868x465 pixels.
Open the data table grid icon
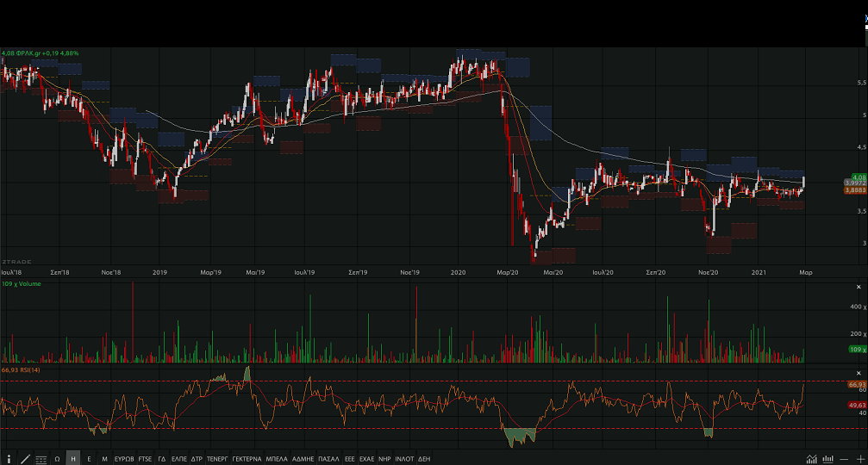coord(41,459)
